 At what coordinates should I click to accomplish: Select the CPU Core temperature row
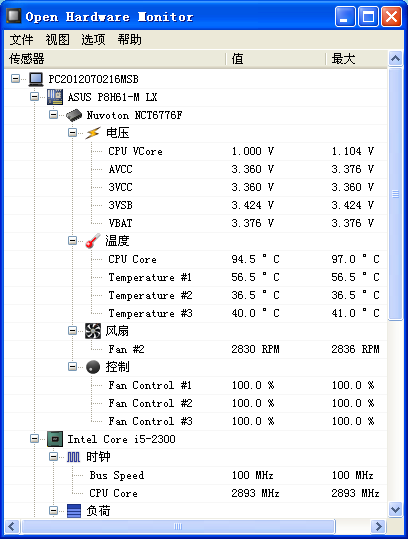(196, 259)
